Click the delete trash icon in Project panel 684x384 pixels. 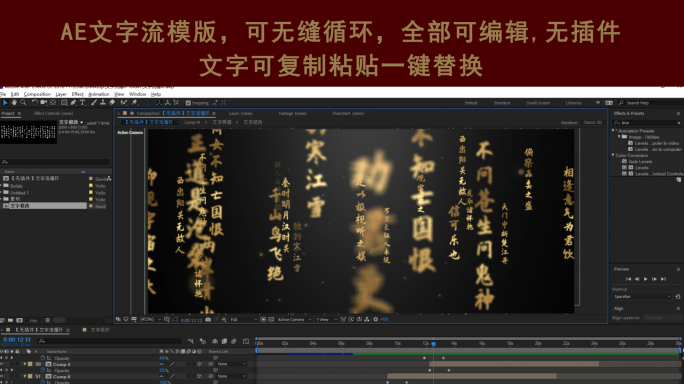point(48,320)
